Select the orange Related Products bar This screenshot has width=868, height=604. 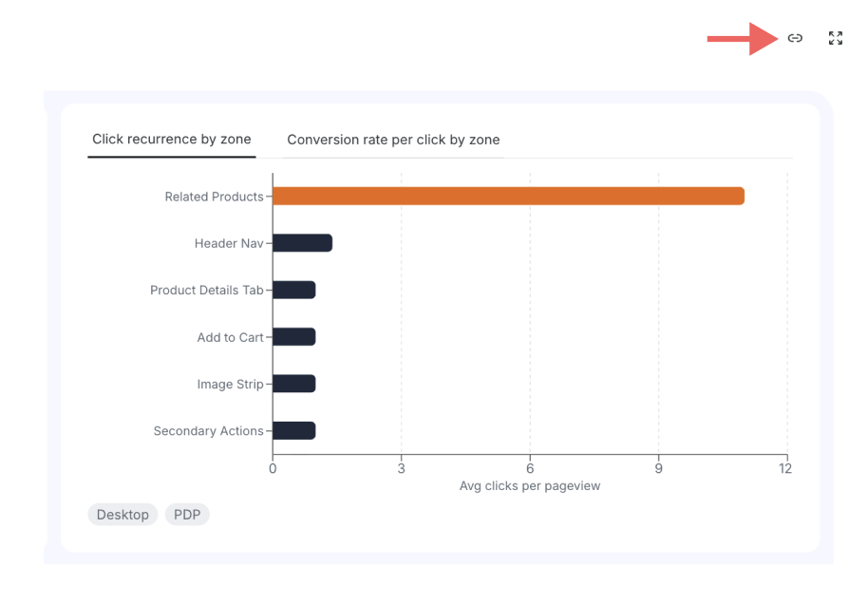click(x=508, y=196)
